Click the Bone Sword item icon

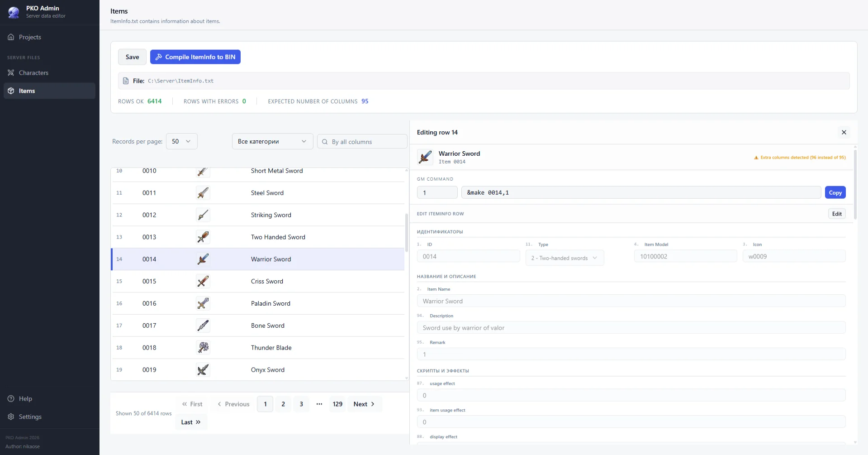203,325
